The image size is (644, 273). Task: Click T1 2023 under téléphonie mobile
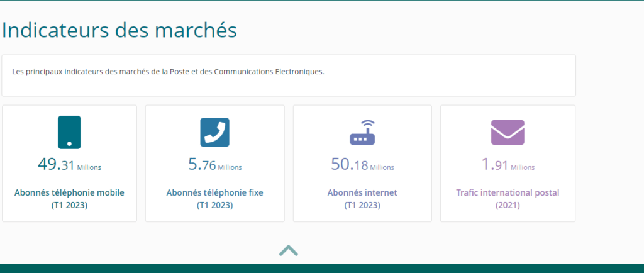(x=69, y=205)
